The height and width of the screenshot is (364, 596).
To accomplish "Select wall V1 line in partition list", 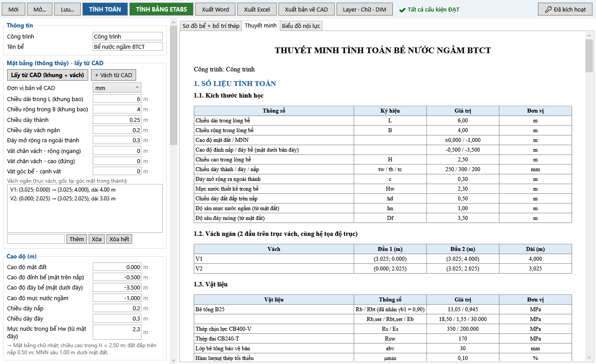I will (x=63, y=190).
